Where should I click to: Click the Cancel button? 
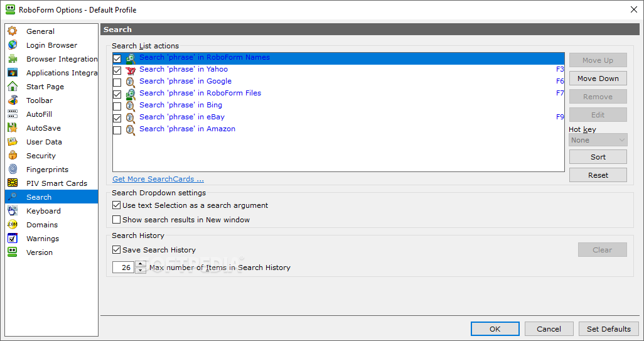coord(549,328)
